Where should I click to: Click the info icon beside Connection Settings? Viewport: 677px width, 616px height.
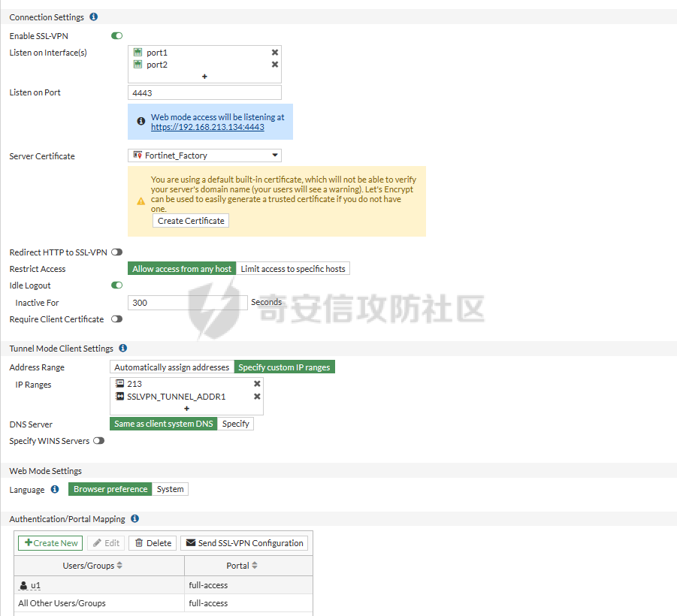pyautogui.click(x=93, y=17)
